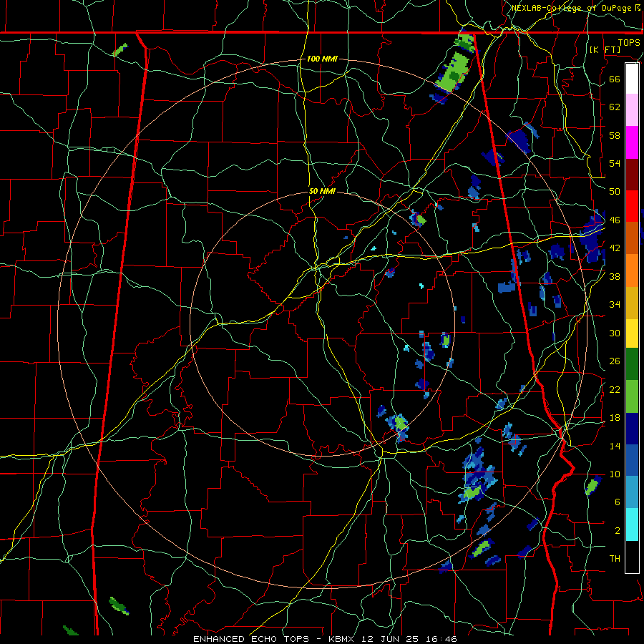
Task: Click the legend value '34'
Action: [x=615, y=304]
